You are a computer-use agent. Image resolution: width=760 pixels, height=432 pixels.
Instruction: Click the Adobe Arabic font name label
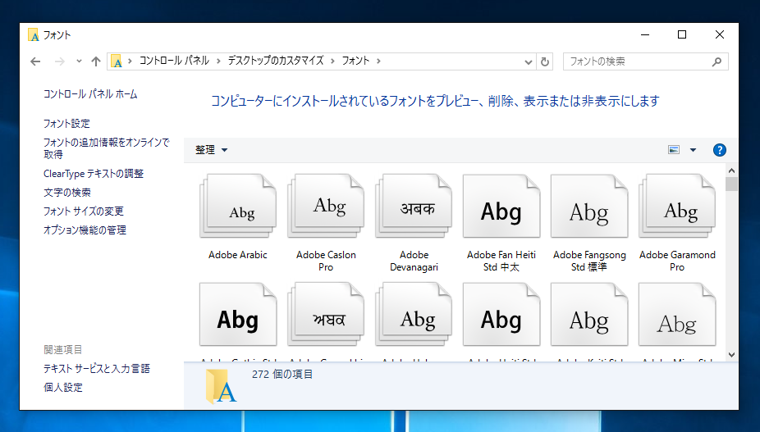click(238, 255)
